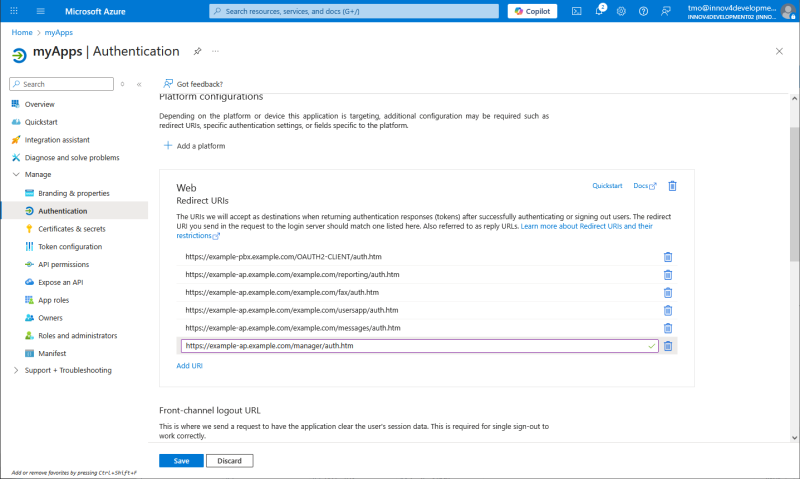Click the manager/auth.htm URI input field

tap(410, 346)
